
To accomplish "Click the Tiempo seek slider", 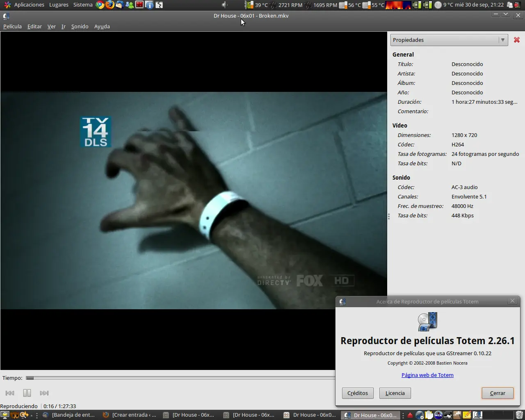I will click(180, 378).
